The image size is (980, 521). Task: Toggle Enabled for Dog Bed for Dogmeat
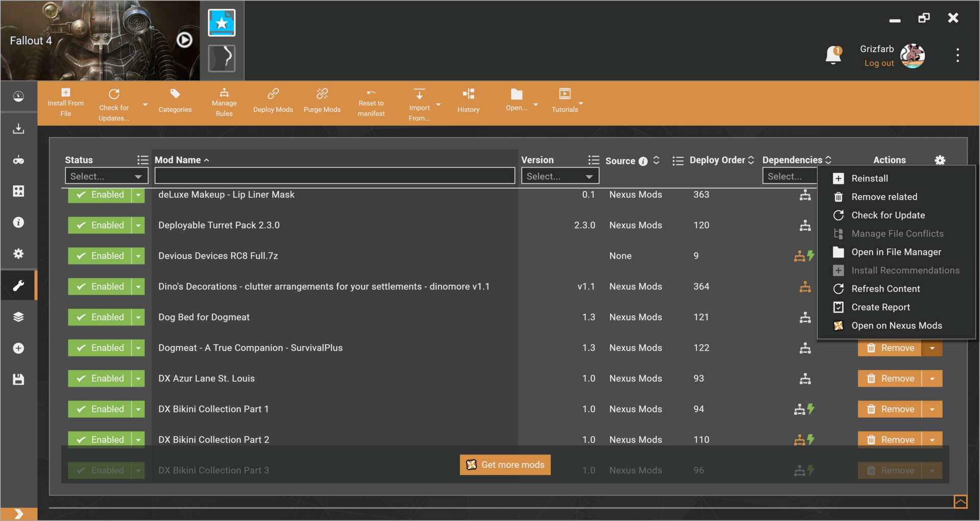(100, 317)
